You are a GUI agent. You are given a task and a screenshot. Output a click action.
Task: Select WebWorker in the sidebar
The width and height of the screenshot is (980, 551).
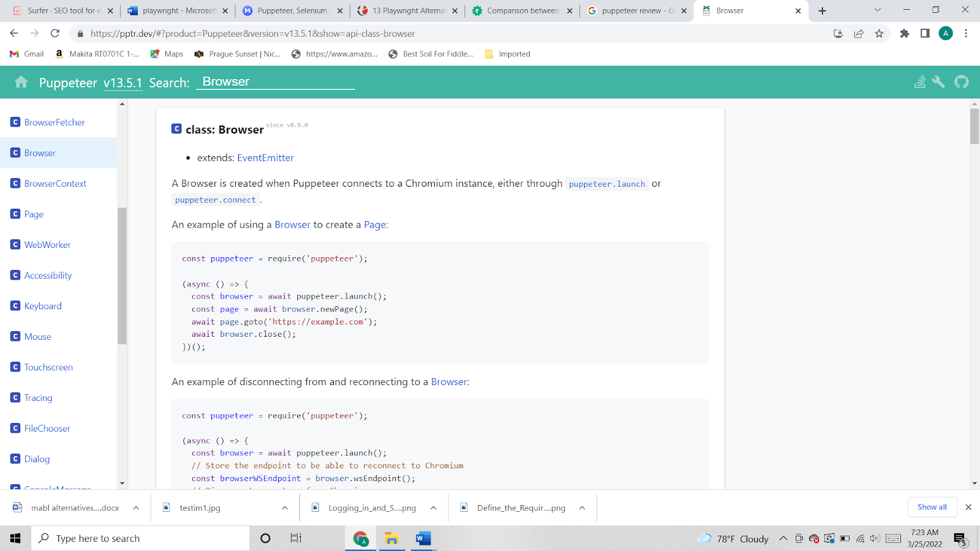[x=47, y=244]
